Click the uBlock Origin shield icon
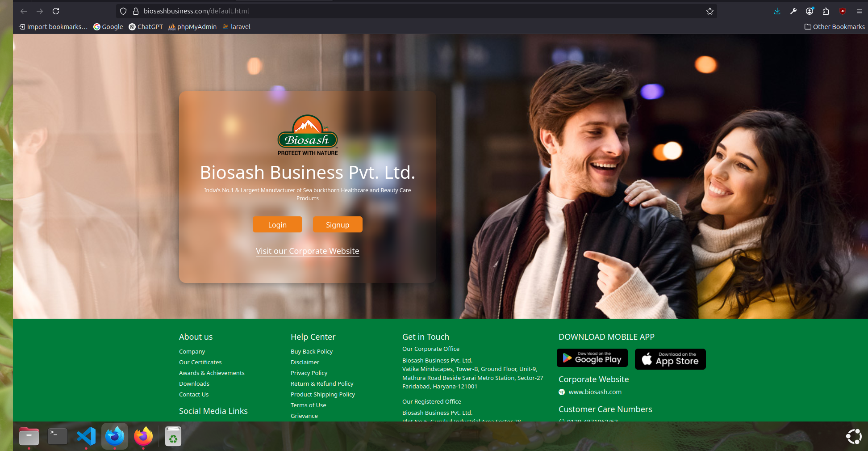Image resolution: width=868 pixels, height=451 pixels. (x=842, y=11)
